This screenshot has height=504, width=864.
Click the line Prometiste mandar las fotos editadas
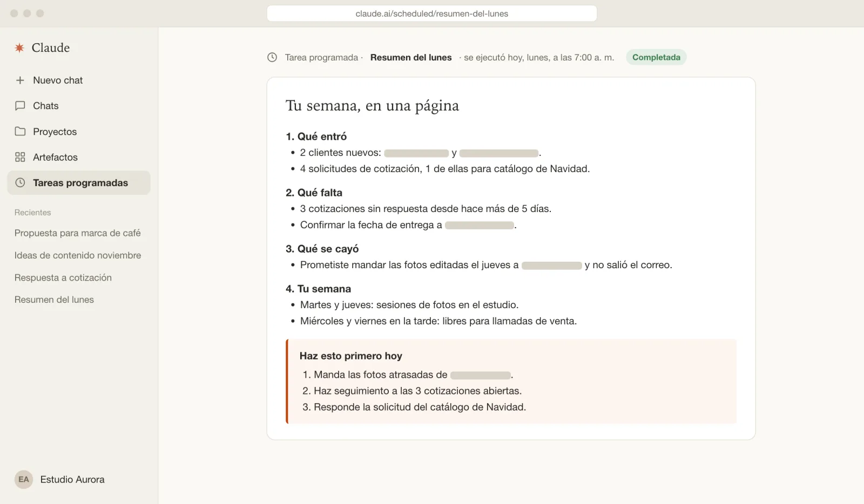(x=486, y=265)
